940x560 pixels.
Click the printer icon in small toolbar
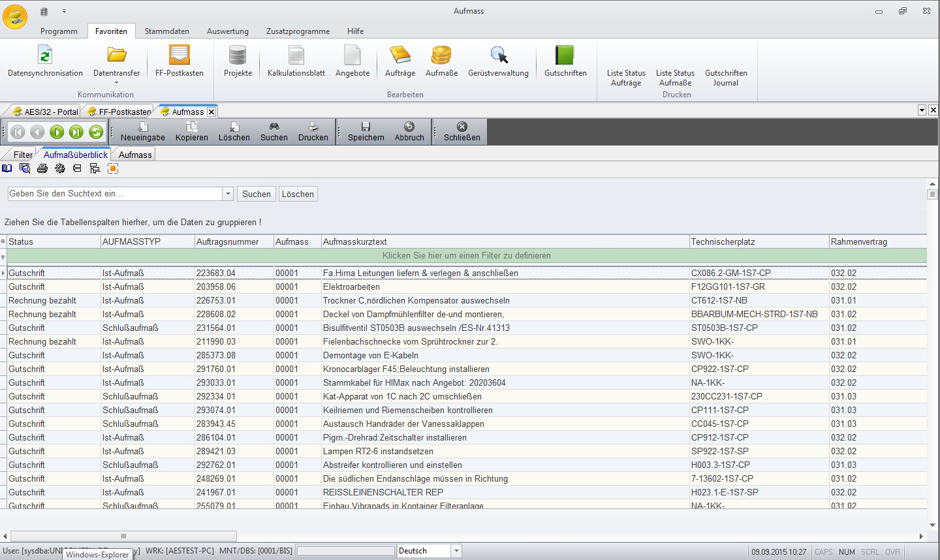tap(42, 168)
